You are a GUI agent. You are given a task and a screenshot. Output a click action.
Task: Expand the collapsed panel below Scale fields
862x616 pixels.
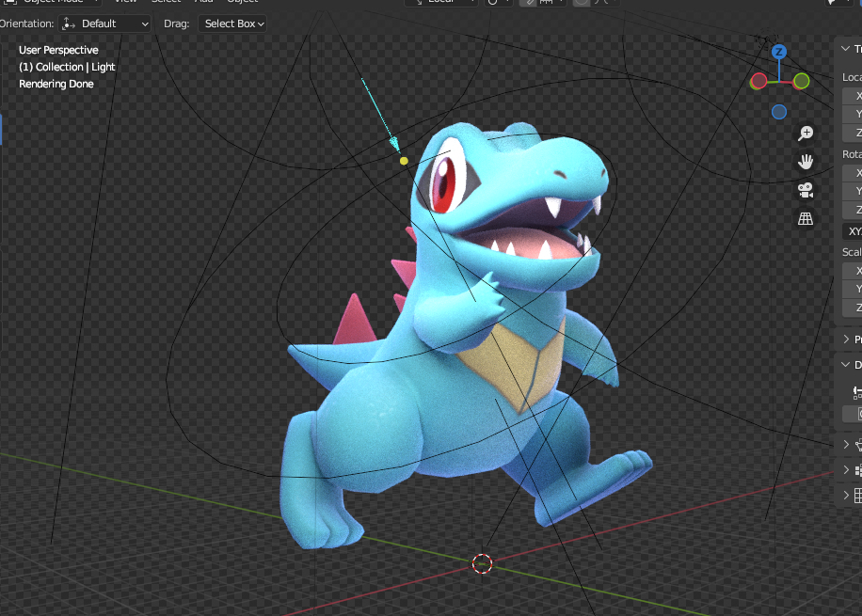tap(845, 340)
